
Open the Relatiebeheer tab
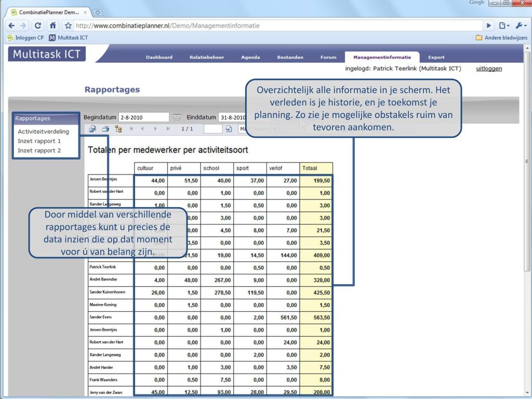(207, 57)
